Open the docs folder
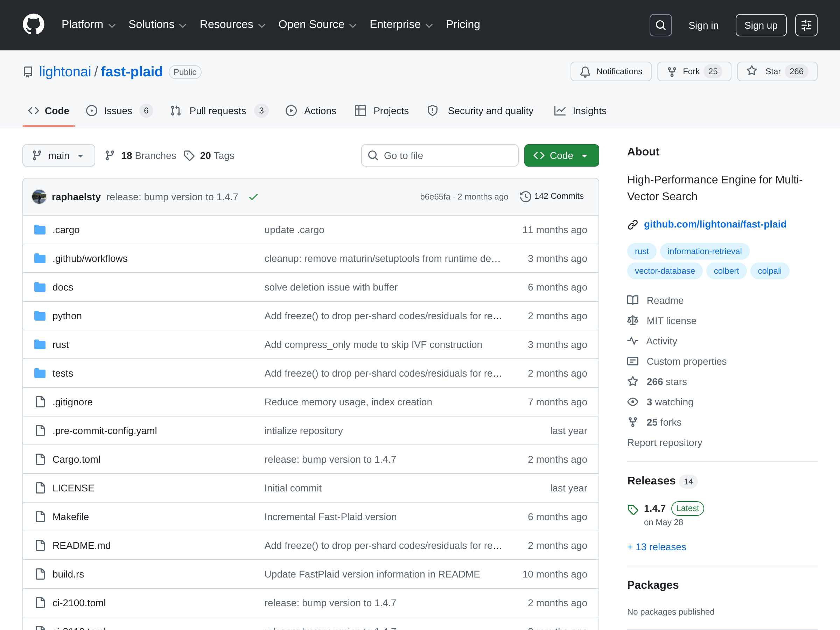Viewport: 840px width, 630px height. point(63,287)
